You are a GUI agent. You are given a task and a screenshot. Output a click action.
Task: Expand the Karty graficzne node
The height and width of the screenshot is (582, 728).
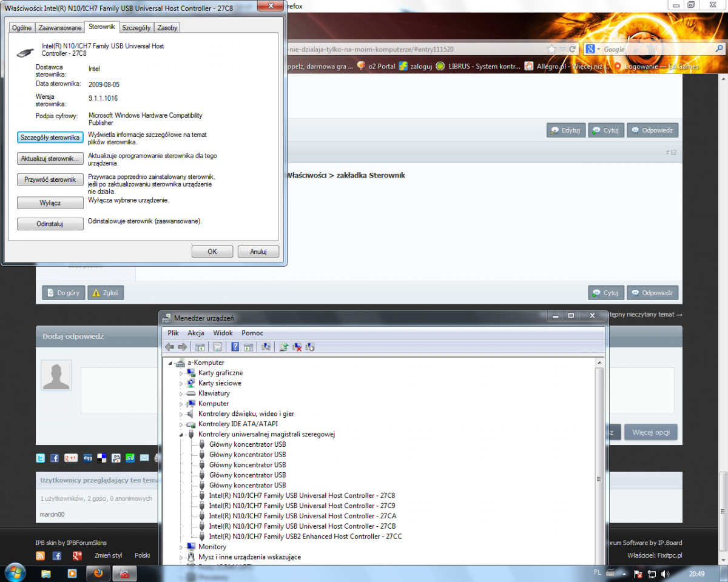point(181,373)
